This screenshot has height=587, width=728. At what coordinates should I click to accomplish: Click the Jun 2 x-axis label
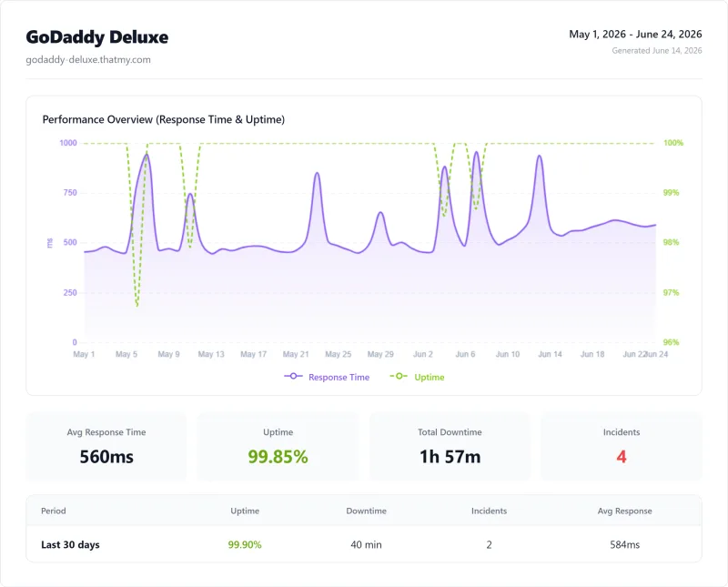coord(423,354)
